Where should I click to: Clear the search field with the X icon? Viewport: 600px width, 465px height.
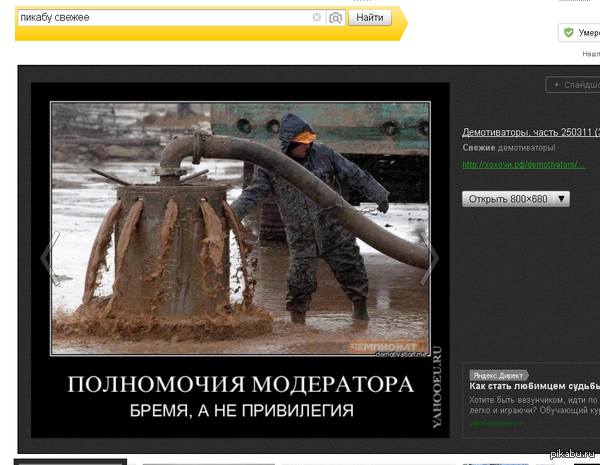click(317, 18)
